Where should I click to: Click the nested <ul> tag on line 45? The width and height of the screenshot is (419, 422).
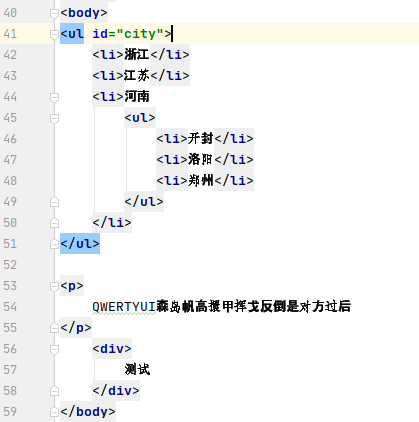(140, 118)
